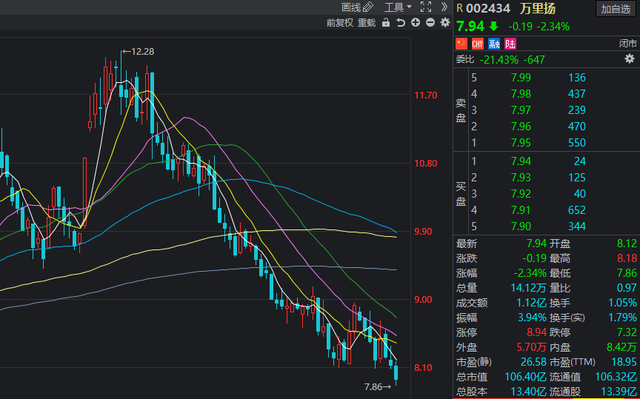The image size is (640, 399).
Task: Open the 画线 drawing pencil tool
Action: tap(357, 7)
